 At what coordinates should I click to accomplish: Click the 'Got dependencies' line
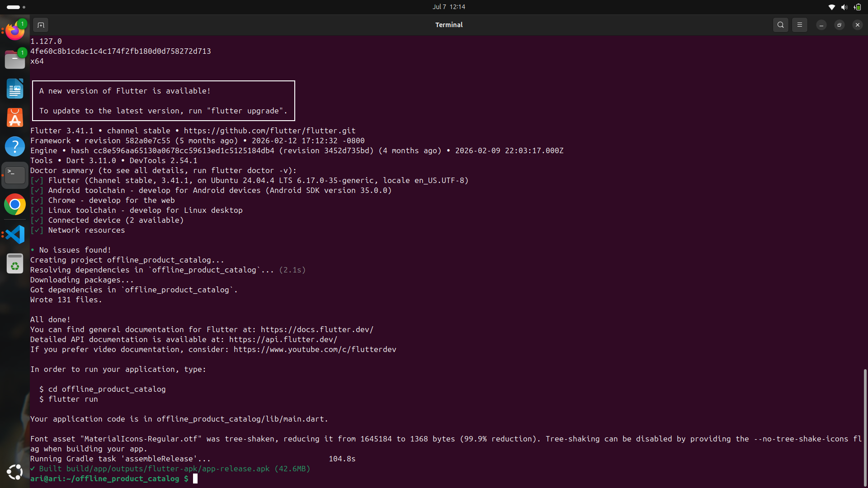point(134,290)
